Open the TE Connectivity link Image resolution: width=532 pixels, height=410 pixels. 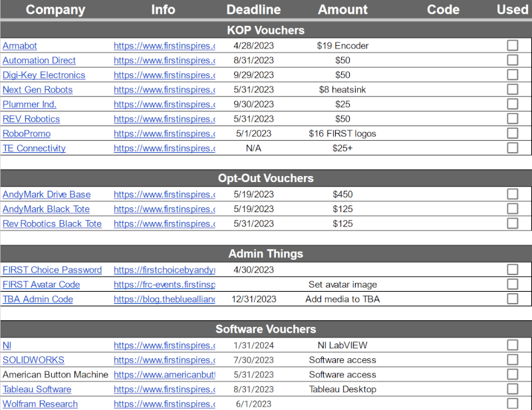pos(34,148)
